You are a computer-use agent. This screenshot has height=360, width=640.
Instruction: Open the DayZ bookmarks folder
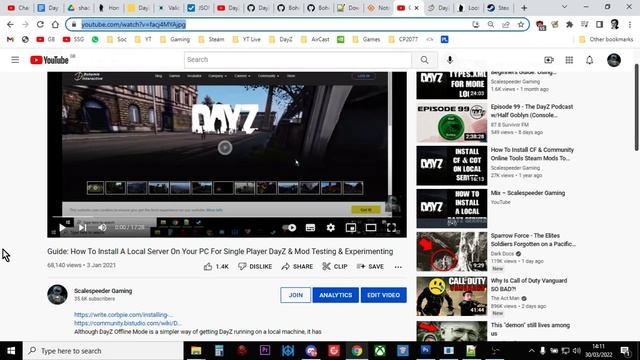281,40
